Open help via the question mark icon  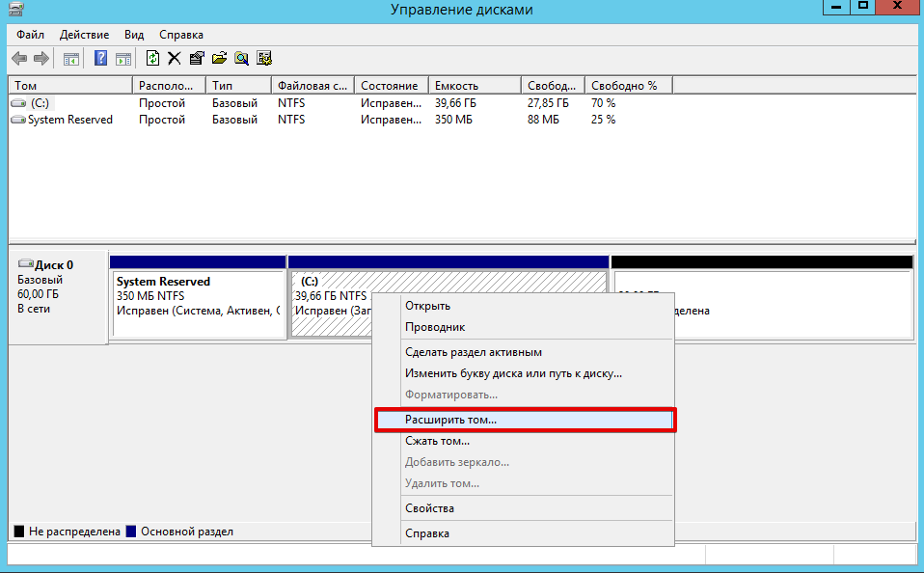pos(99,58)
